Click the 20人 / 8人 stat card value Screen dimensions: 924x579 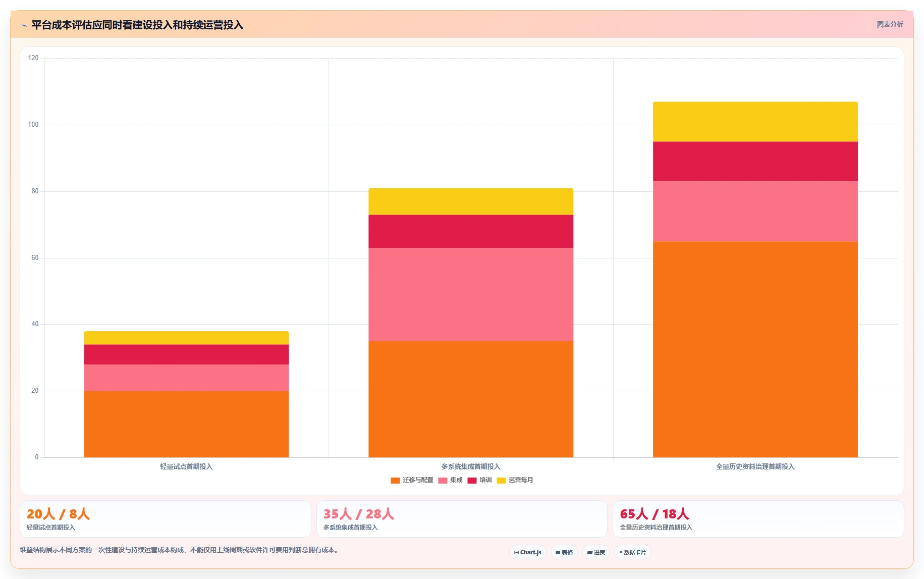click(x=58, y=514)
